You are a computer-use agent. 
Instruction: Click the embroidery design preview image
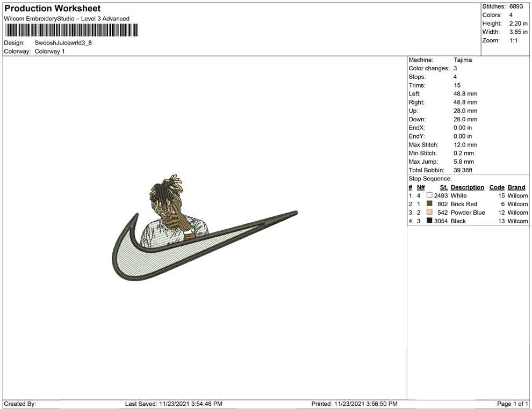coord(205,228)
